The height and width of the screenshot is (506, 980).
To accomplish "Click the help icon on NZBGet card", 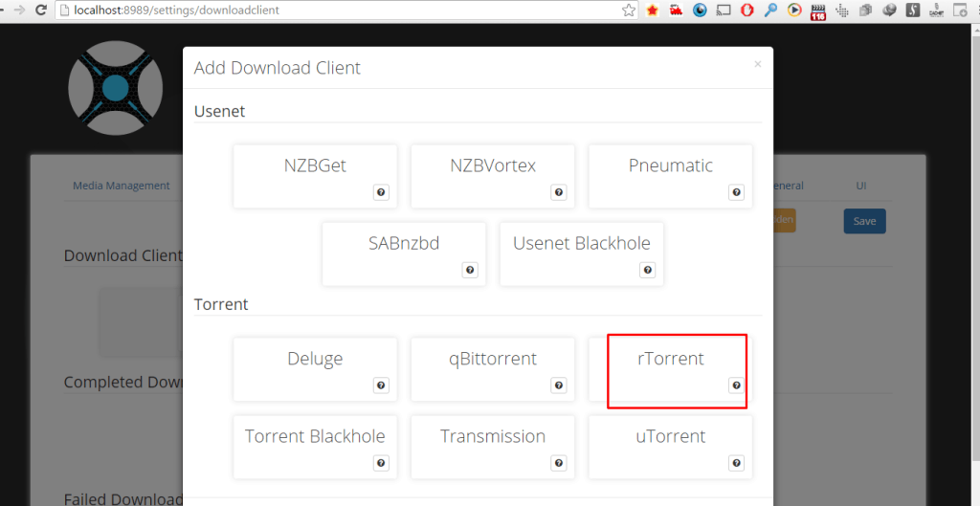I will [381, 192].
